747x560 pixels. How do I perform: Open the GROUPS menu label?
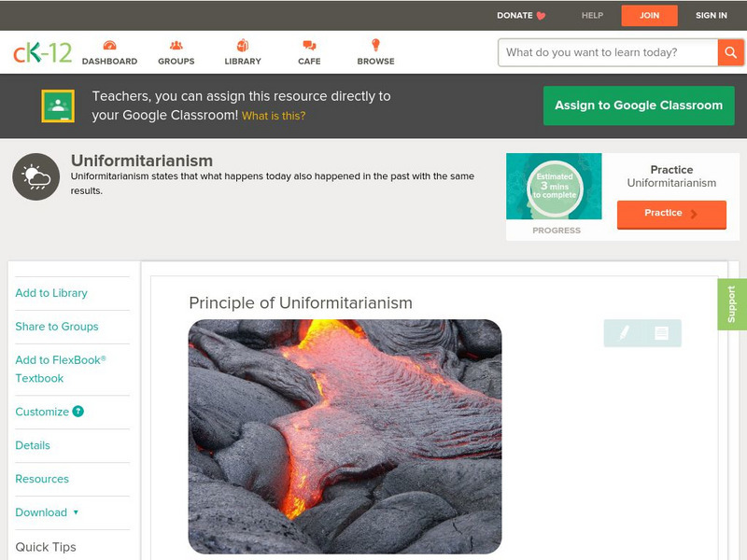click(x=176, y=62)
